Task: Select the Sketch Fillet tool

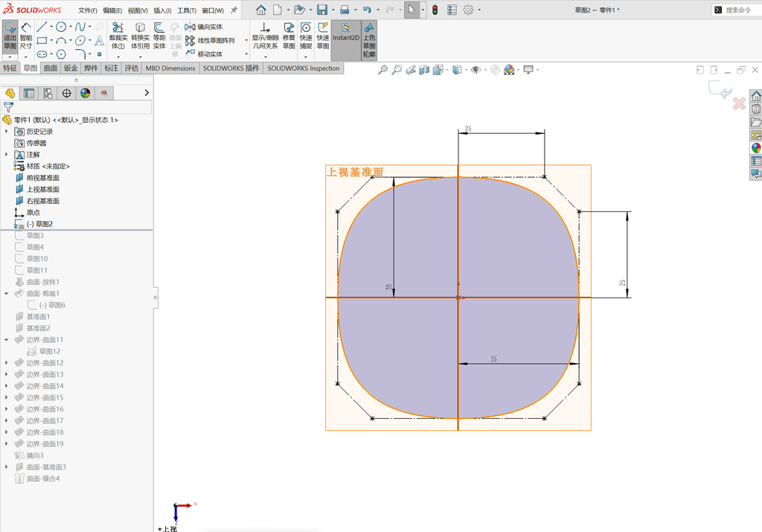Action: pos(80,54)
